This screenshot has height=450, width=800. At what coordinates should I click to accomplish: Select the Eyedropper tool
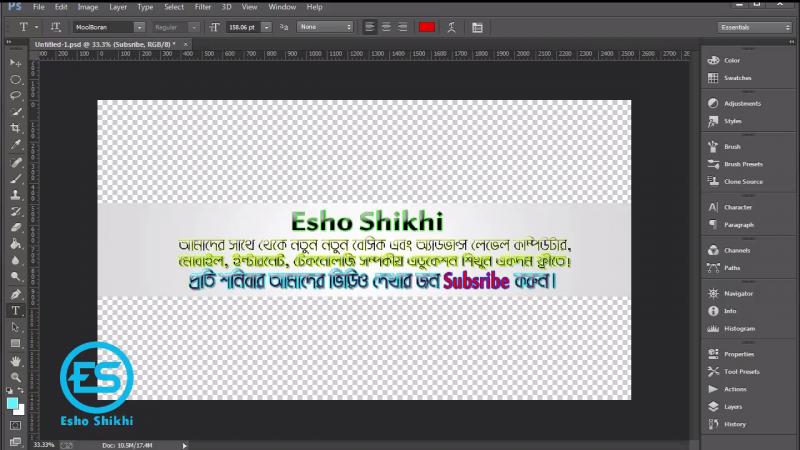pyautogui.click(x=16, y=145)
